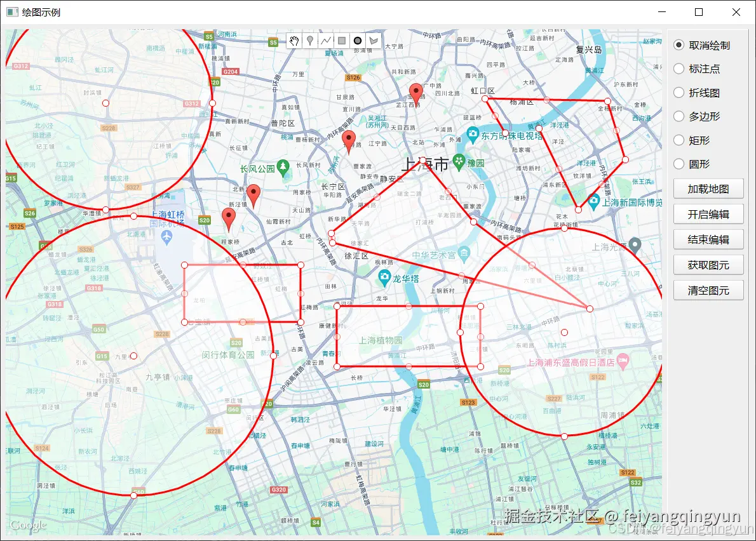
Task: Click the 九亭镇 map label
Action: [x=158, y=377]
